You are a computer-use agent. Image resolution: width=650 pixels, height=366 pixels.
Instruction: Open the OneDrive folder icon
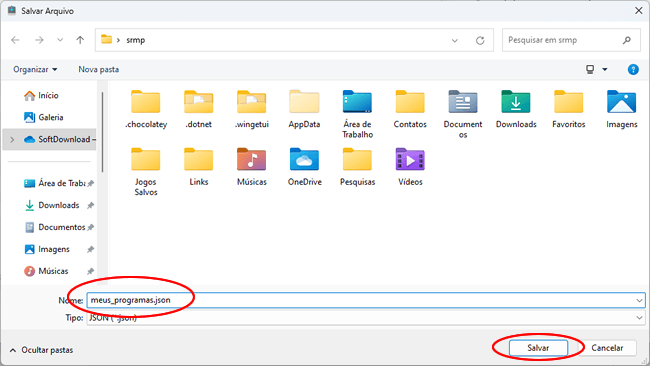pos(304,159)
